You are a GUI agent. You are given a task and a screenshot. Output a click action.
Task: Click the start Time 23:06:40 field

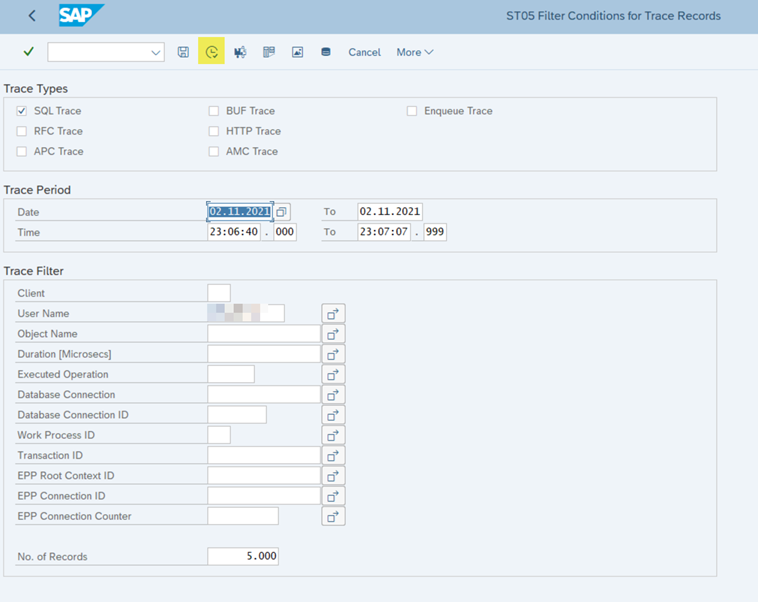[x=234, y=232]
